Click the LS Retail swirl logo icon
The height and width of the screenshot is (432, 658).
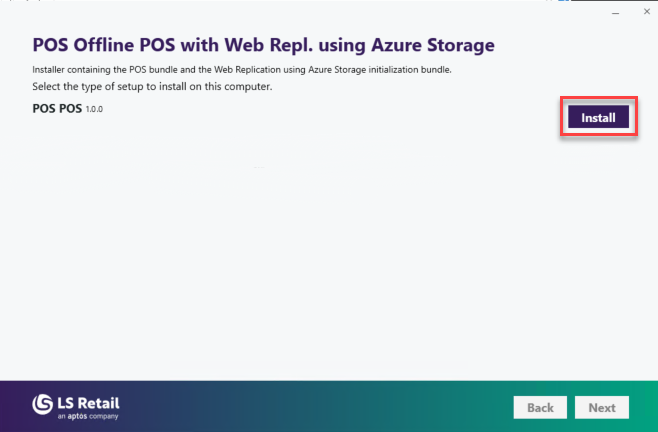pos(43,404)
